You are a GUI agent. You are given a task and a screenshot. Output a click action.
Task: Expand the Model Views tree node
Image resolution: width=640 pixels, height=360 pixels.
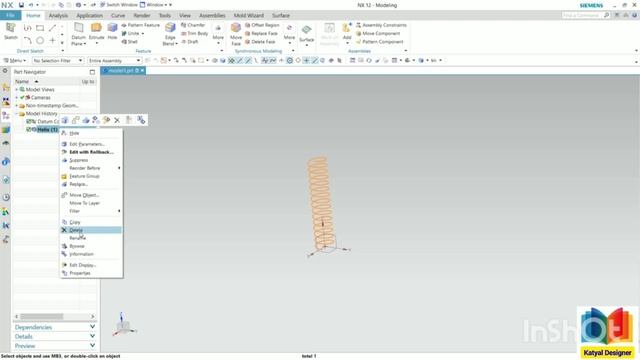click(x=17, y=89)
